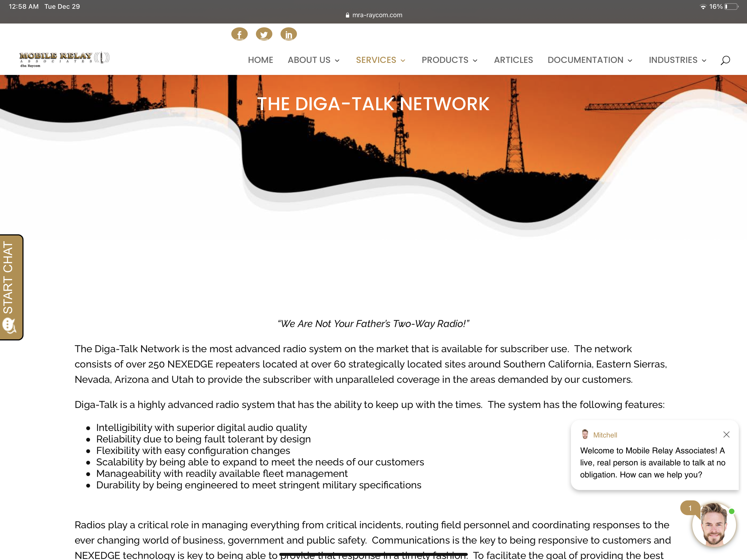Image resolution: width=747 pixels, height=560 pixels.
Task: Open the Facebook social icon
Action: (x=240, y=34)
